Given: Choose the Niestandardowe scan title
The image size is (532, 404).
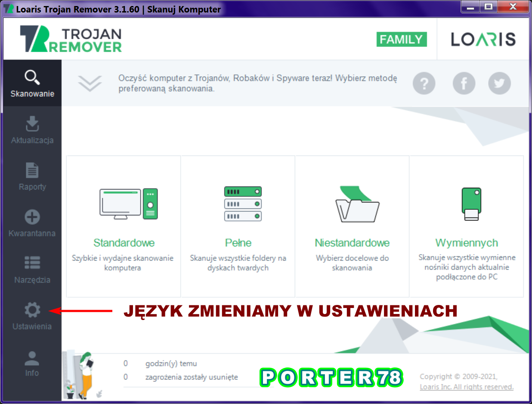Looking at the screenshot, I should click(352, 243).
